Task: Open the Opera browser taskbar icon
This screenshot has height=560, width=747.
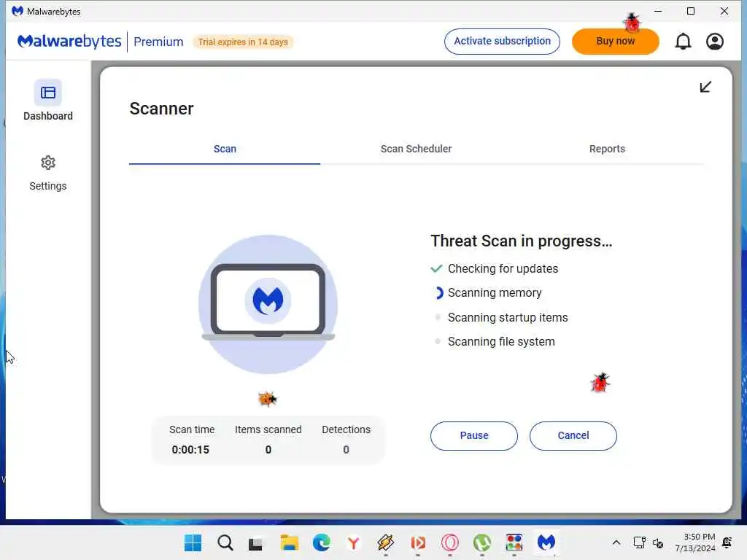Action: coord(449,542)
